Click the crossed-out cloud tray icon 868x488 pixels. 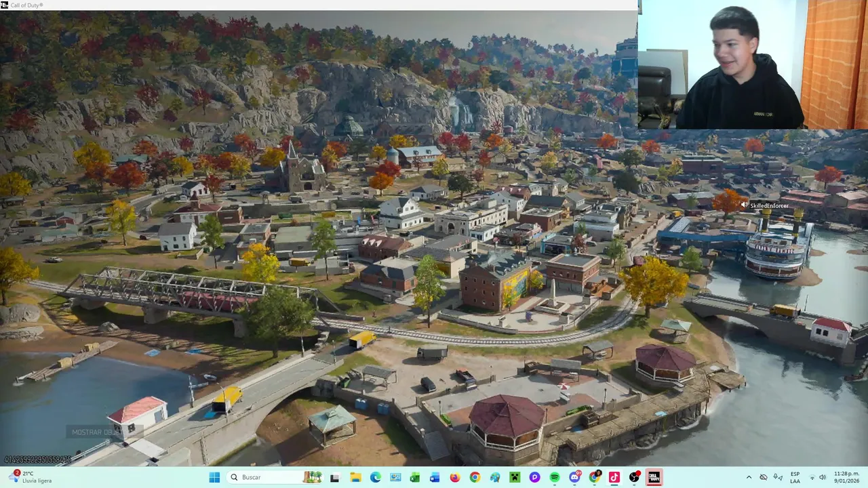click(764, 477)
